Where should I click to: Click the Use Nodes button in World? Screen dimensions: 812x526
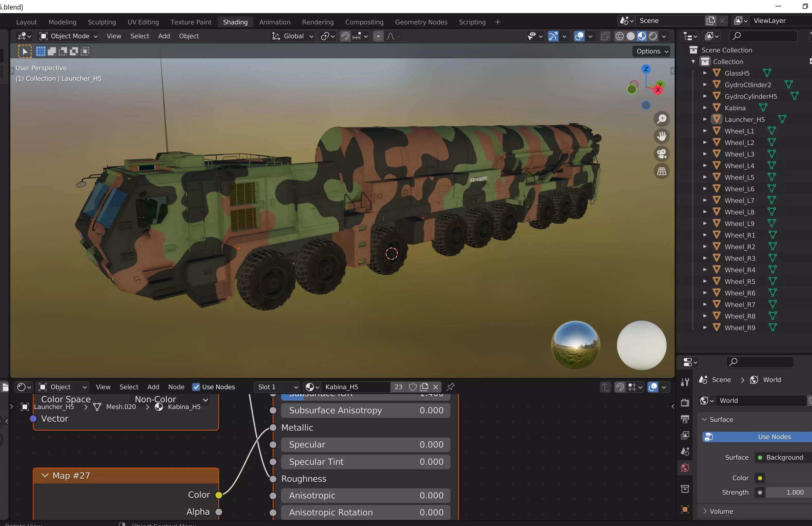(x=757, y=437)
